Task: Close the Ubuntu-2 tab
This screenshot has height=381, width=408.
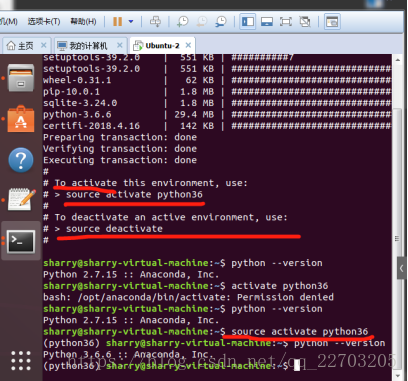Action: (188, 45)
